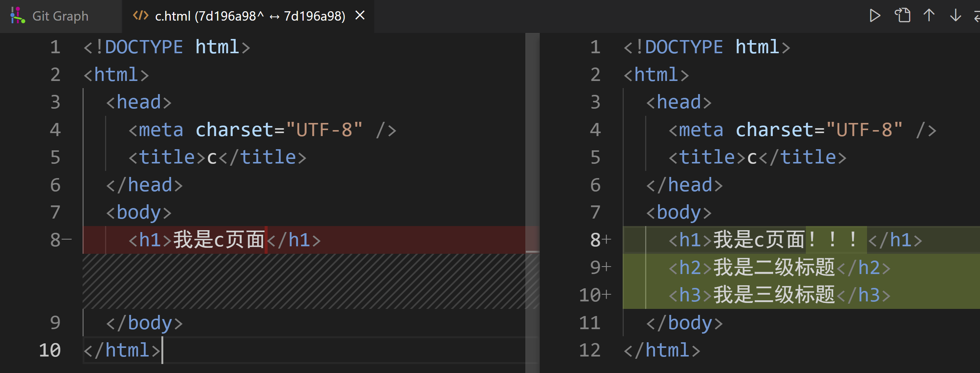
Task: Click the <html> line 2 in right pane
Action: 656,75
